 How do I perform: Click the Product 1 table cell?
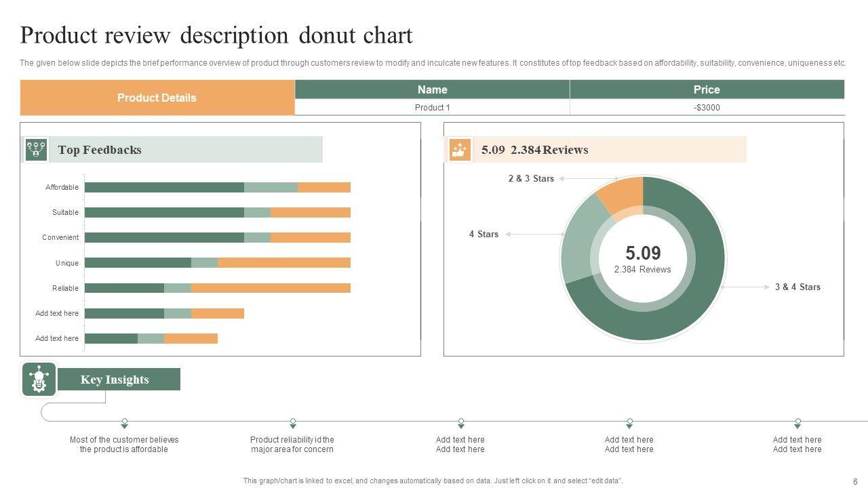click(432, 108)
